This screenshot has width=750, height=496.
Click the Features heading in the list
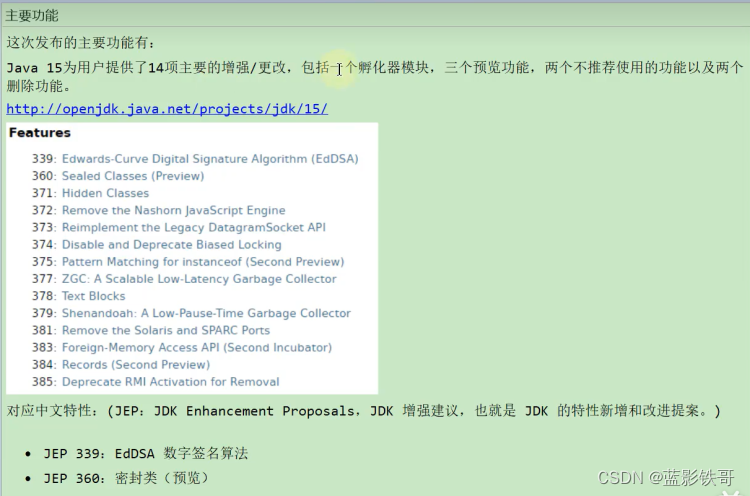pos(40,132)
